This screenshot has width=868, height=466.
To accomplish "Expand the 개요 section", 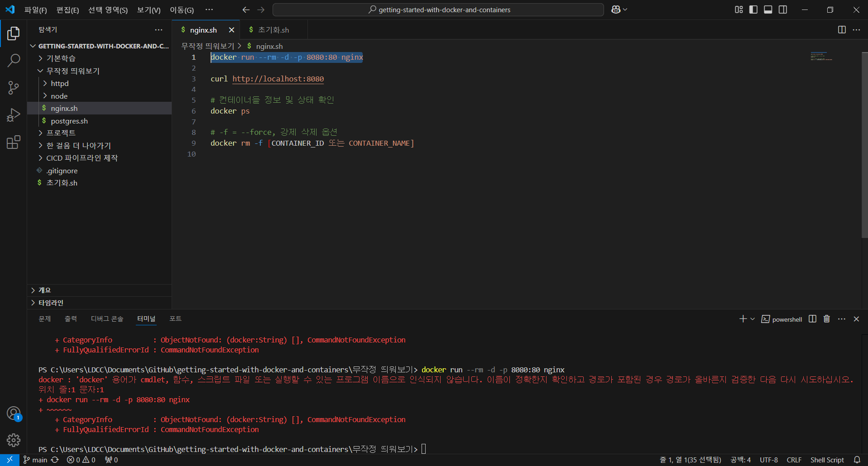I will click(x=99, y=290).
